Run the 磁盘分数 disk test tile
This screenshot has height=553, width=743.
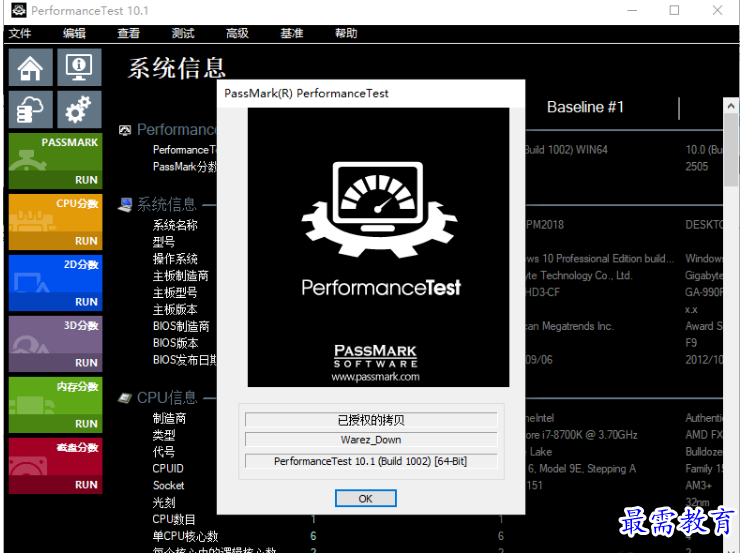pos(55,466)
